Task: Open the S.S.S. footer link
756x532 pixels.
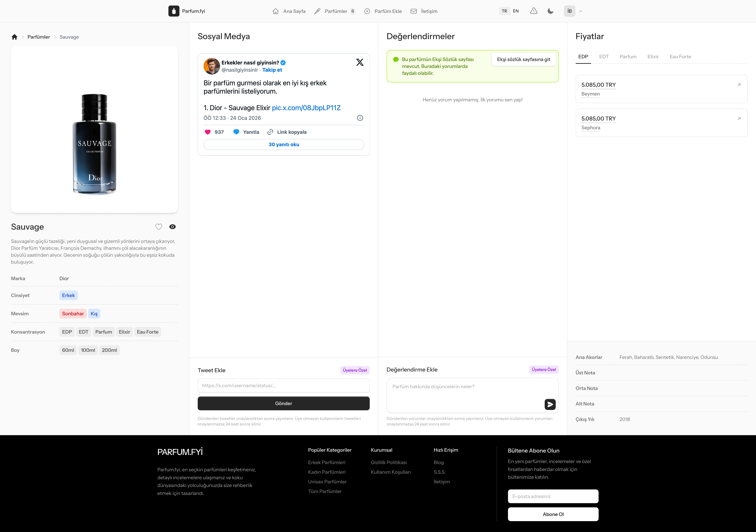Action: point(440,472)
